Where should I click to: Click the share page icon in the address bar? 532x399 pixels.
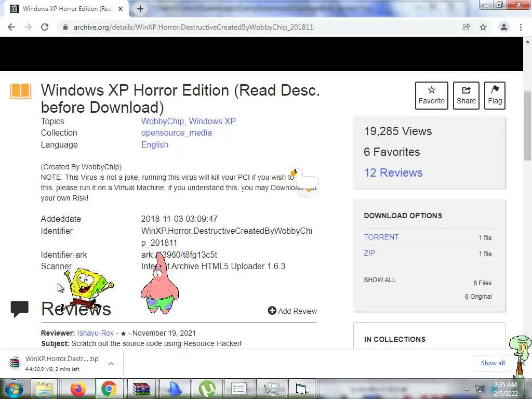[x=466, y=27]
